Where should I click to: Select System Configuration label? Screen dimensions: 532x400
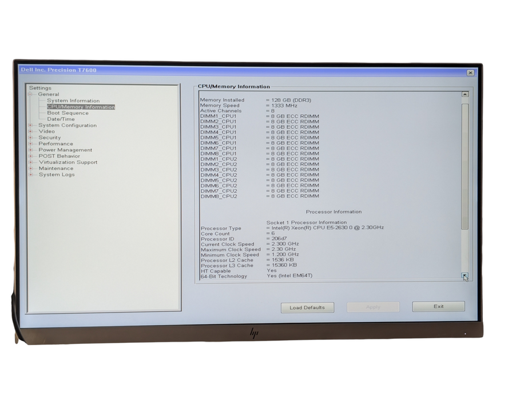(68, 125)
